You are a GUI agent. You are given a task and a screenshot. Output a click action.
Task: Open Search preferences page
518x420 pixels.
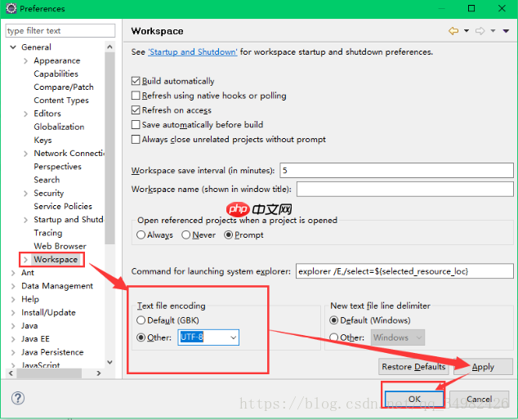(47, 180)
